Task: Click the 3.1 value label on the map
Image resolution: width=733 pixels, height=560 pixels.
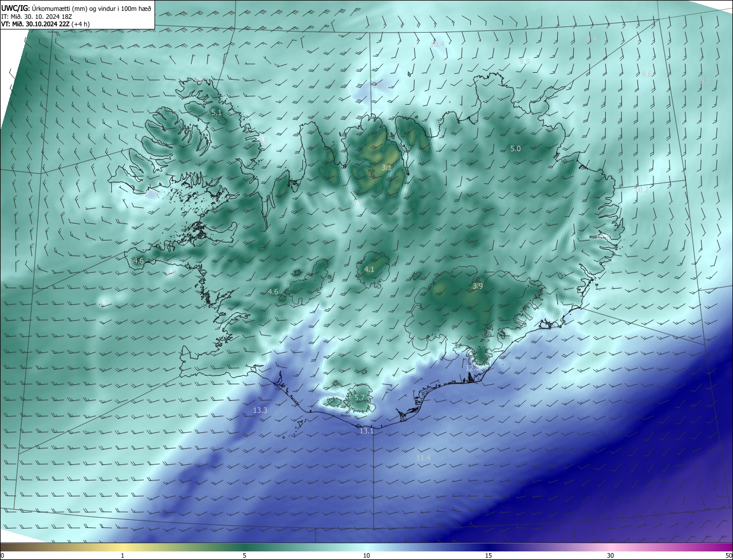Action: 387,168
